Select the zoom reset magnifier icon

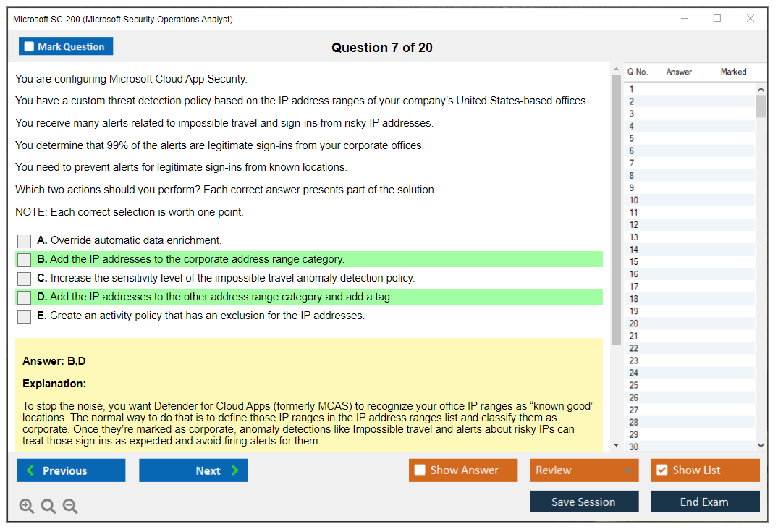pos(48,506)
